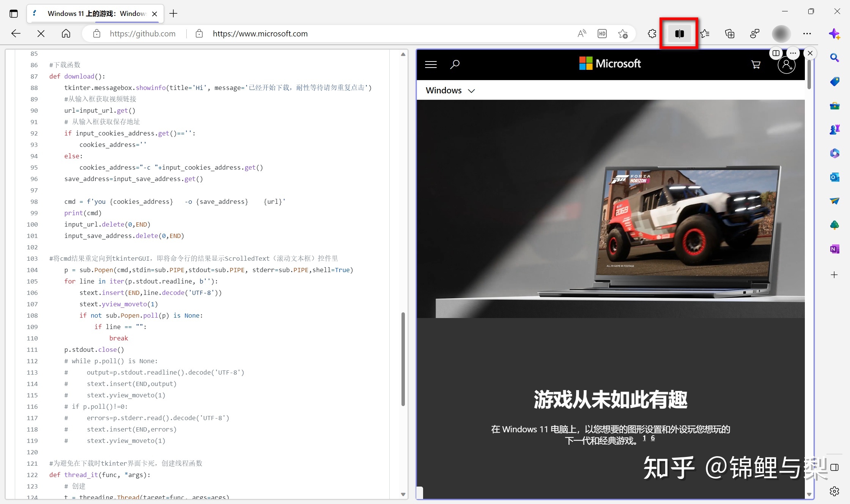
Task: Click the split screen toolbar icon
Action: 679,34
